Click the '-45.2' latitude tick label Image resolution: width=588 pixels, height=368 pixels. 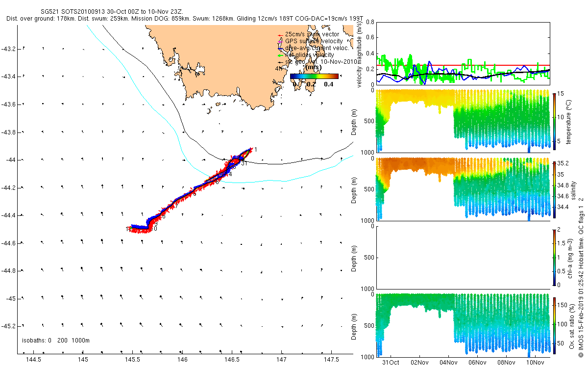(8, 326)
